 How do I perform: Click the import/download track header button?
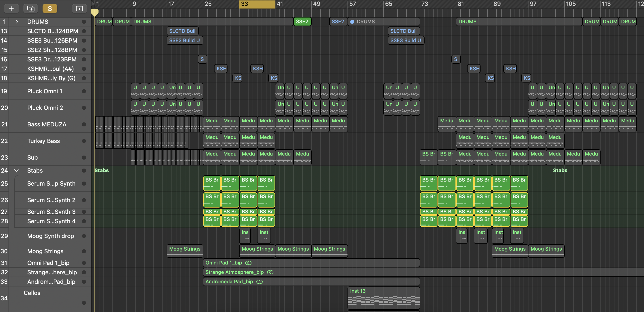pos(79,9)
